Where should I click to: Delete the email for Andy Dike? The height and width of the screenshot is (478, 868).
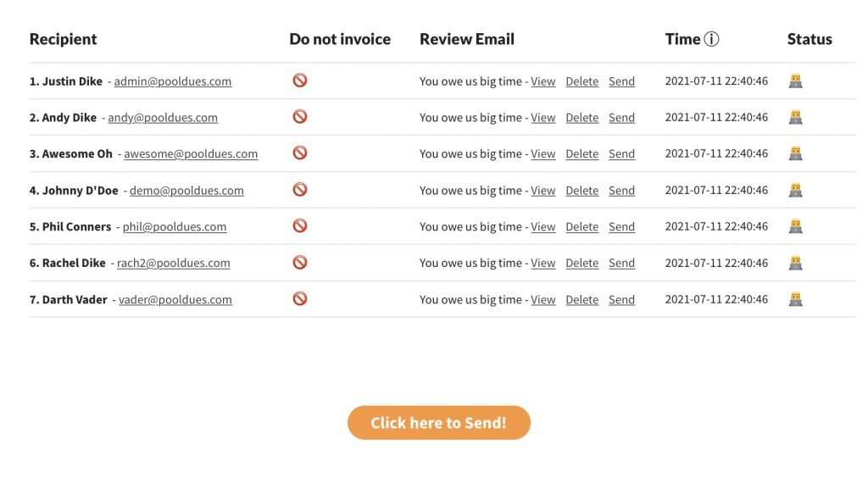point(581,118)
